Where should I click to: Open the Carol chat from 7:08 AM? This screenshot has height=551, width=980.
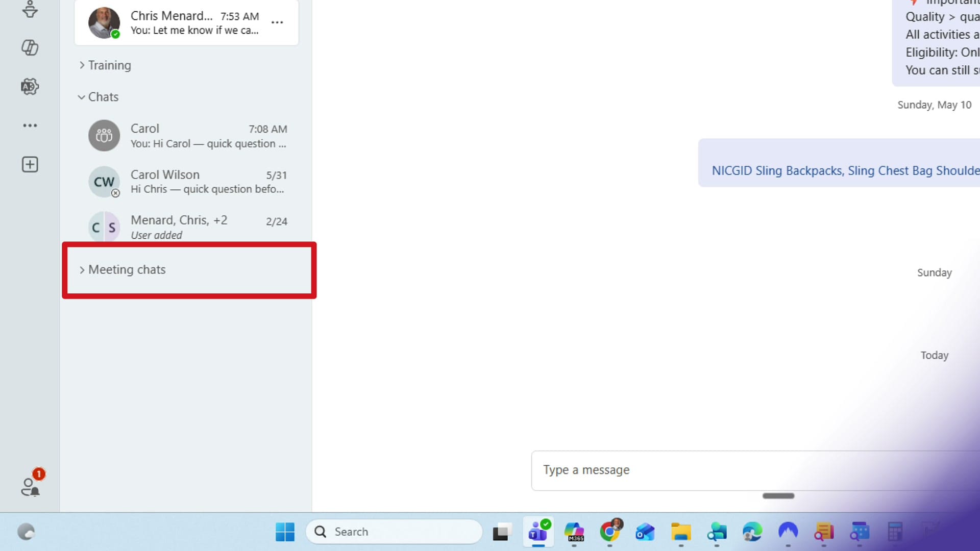(187, 136)
